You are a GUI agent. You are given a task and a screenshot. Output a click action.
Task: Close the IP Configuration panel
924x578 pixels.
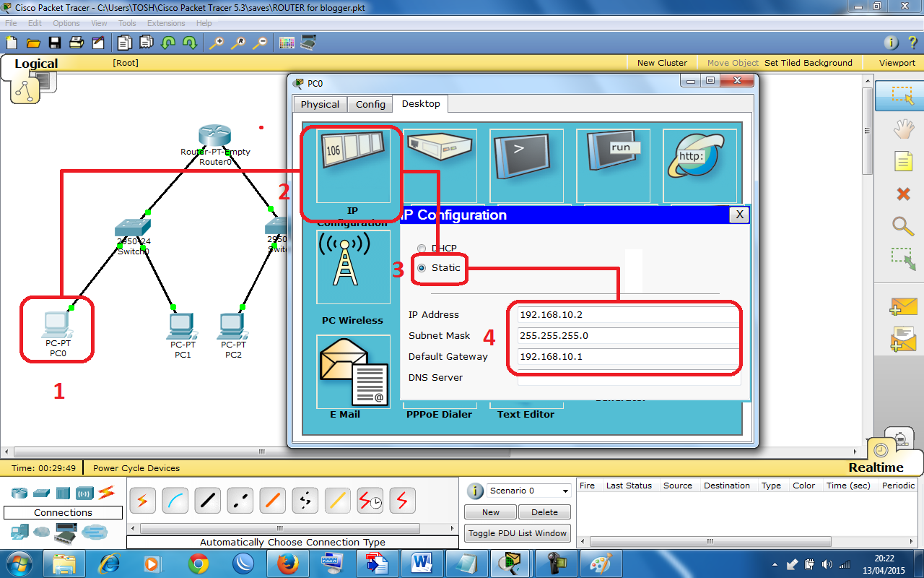738,215
